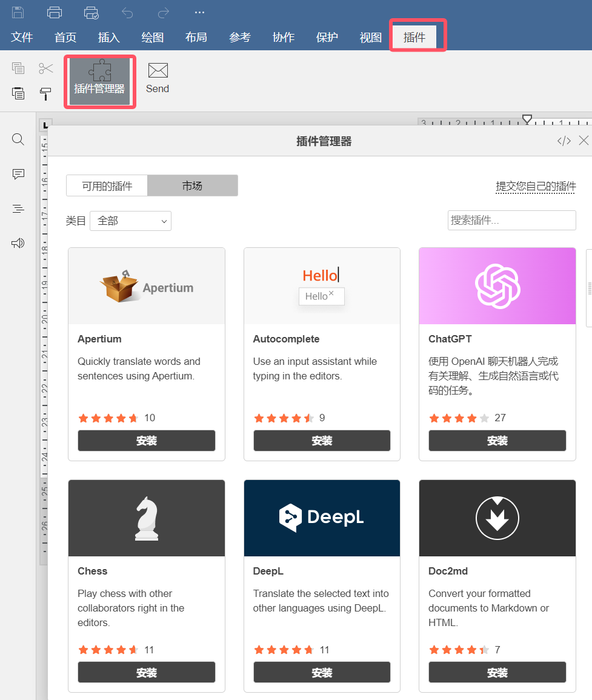Switch to the 绘图 tab

point(153,38)
